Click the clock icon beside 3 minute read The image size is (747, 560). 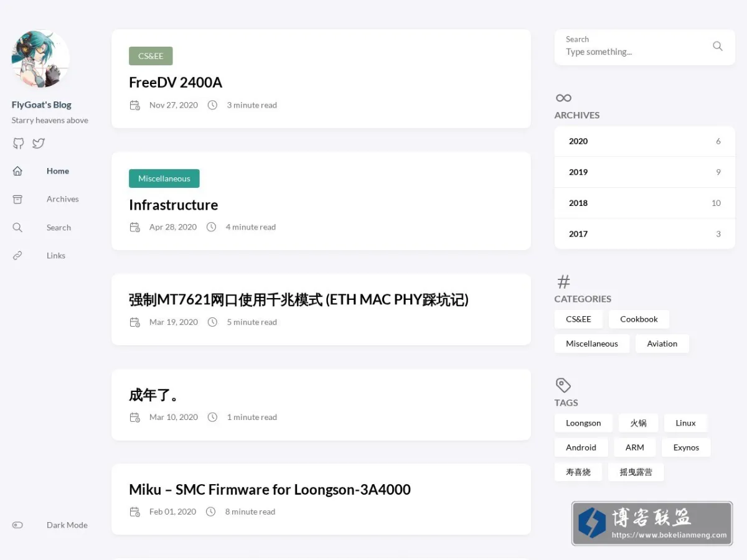tap(212, 105)
